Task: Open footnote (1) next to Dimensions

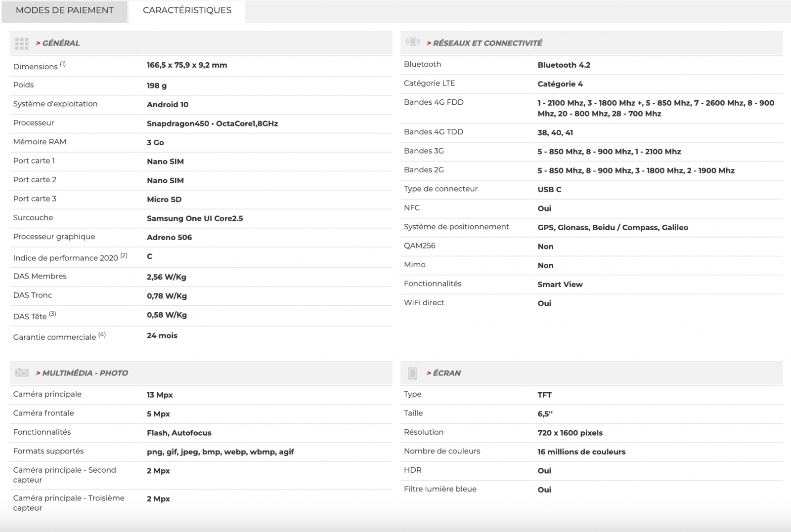Action: click(63, 64)
